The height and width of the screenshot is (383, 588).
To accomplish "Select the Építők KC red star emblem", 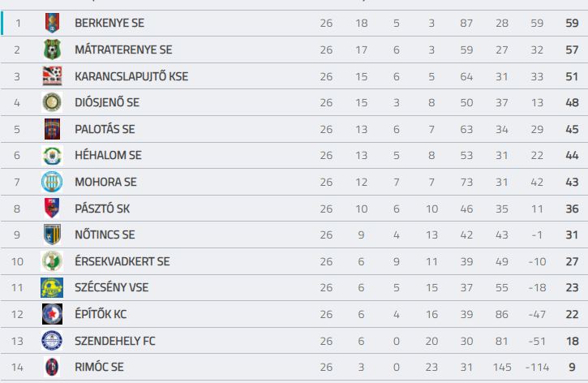I will coord(52,314).
